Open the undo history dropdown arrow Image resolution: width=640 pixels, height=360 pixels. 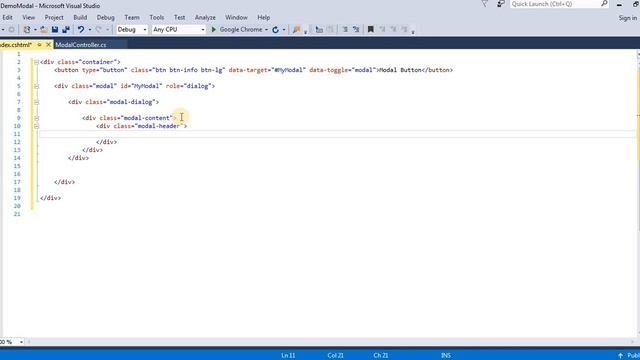[90, 29]
